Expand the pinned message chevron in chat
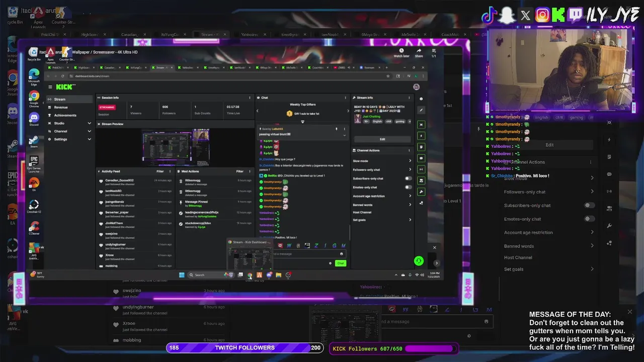Screen dimensions: 644x362 [345, 135]
